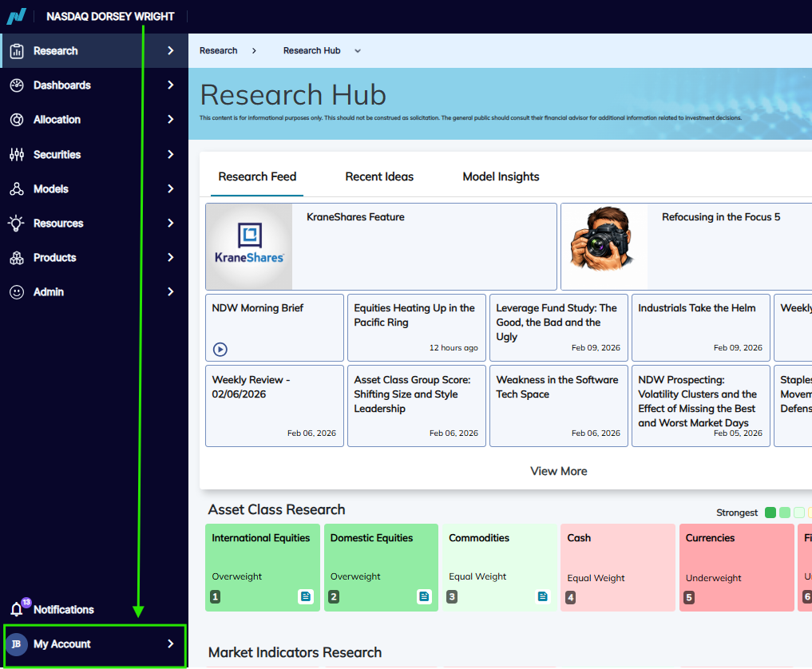Switch to the Recent Ideas tab
Image resolution: width=812 pixels, height=669 pixels.
379,176
